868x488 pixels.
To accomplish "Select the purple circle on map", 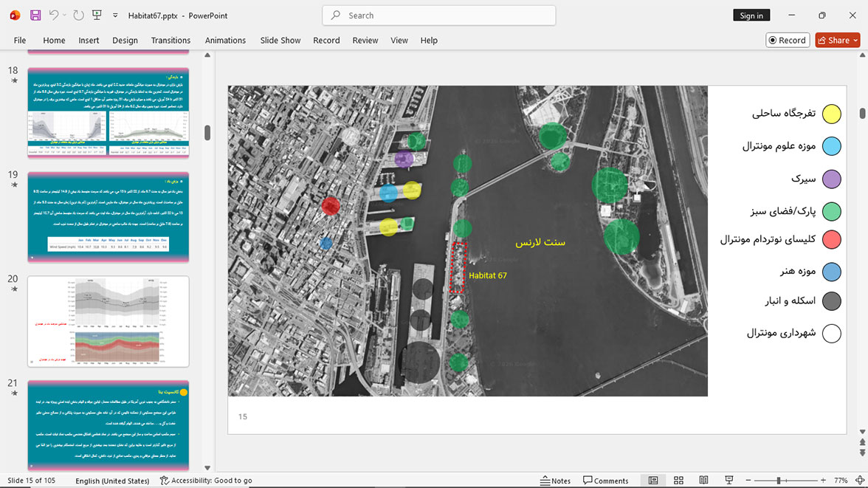I will tap(404, 159).
